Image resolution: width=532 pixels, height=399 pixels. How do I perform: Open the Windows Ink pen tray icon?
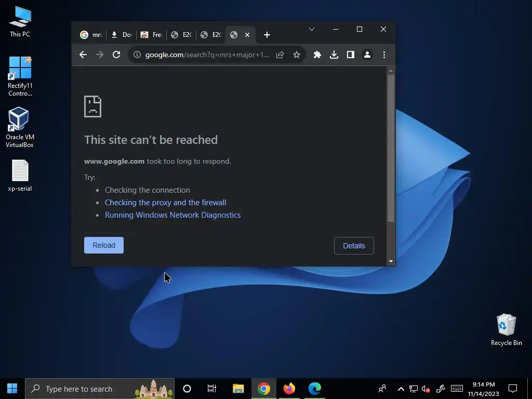441,389
